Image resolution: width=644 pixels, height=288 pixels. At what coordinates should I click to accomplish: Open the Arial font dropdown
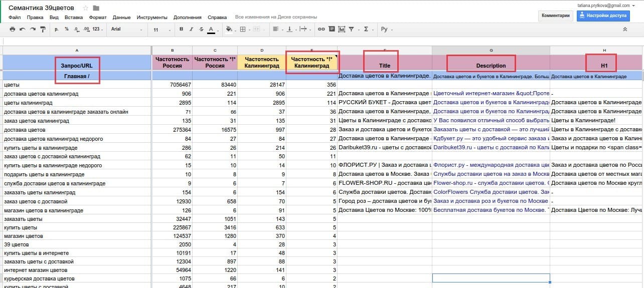pyautogui.click(x=126, y=30)
